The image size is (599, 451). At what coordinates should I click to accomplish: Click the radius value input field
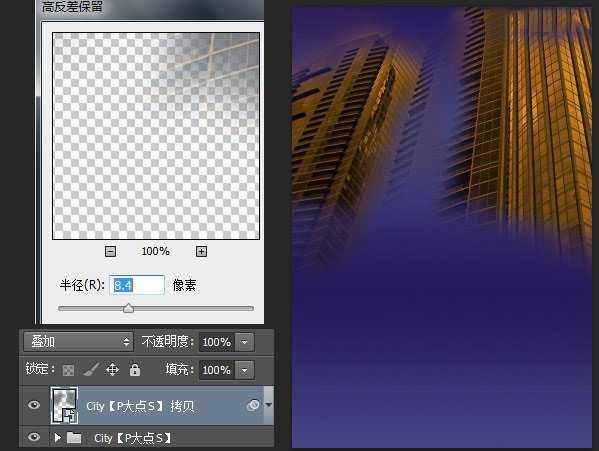[137, 285]
